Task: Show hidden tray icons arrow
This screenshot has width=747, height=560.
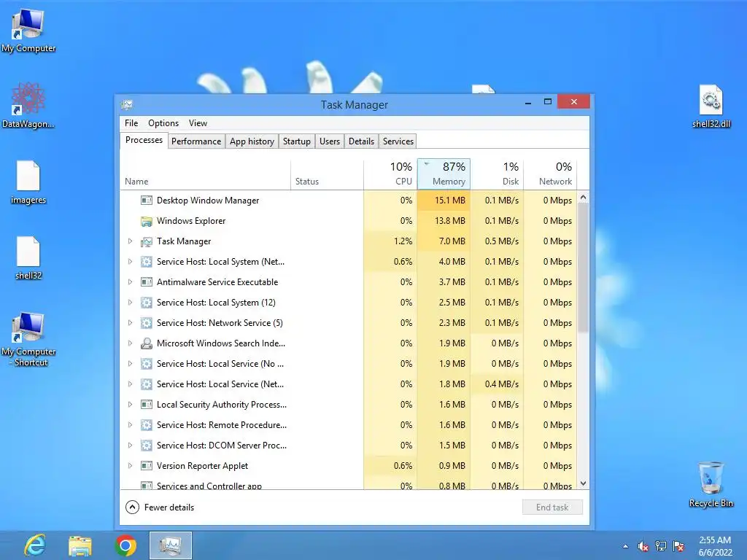Action: click(x=625, y=547)
